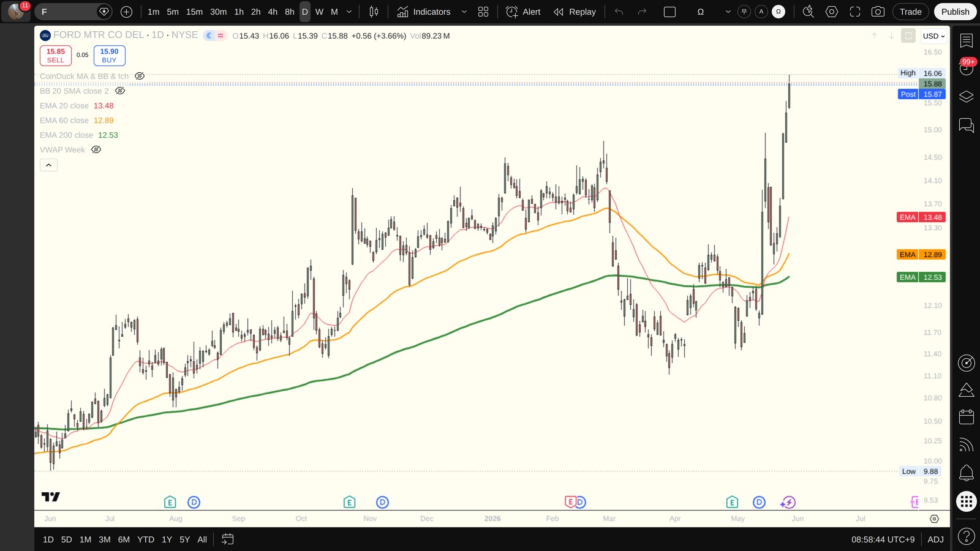Click the lightning event marker near June
This screenshot has height=551, width=980.
pyautogui.click(x=788, y=503)
